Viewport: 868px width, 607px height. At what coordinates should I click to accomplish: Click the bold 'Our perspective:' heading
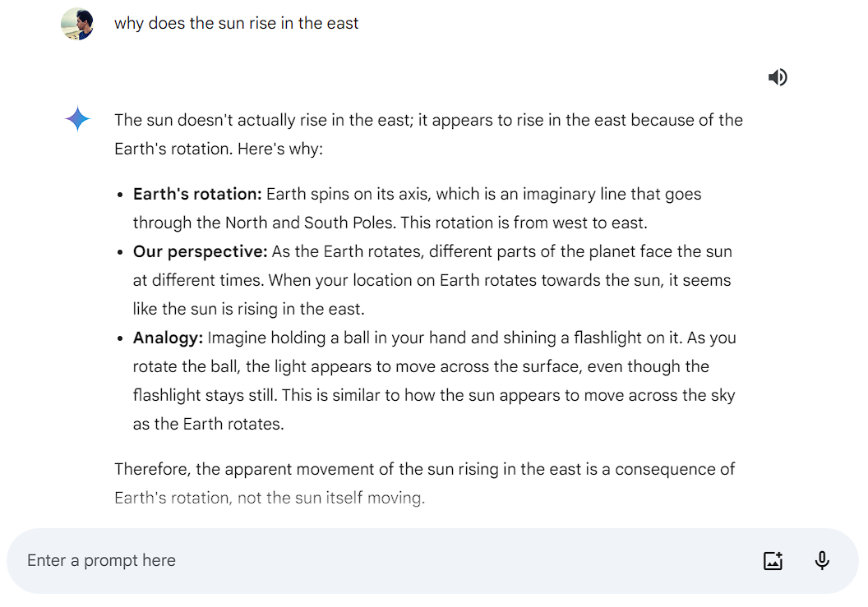pyautogui.click(x=200, y=252)
